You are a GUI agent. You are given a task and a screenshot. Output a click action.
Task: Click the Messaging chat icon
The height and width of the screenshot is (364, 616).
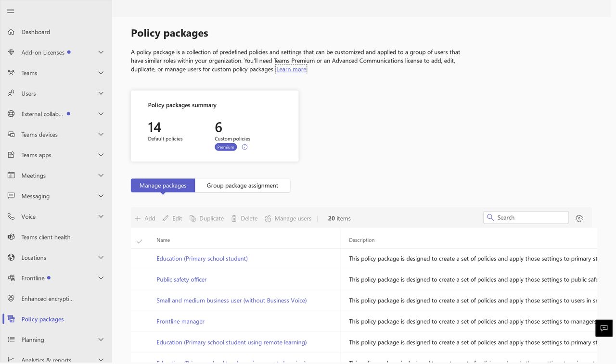tap(11, 196)
